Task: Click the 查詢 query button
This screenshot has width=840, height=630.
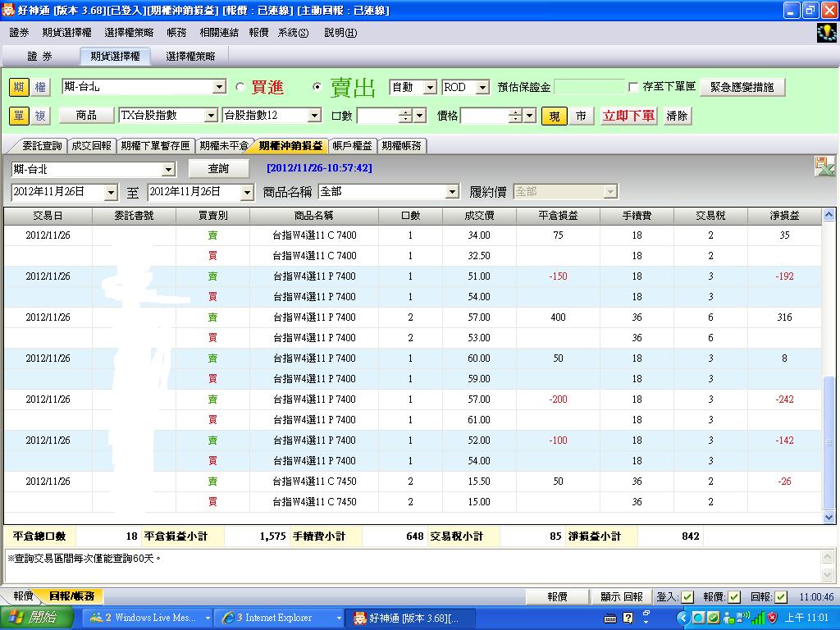Action: [218, 169]
